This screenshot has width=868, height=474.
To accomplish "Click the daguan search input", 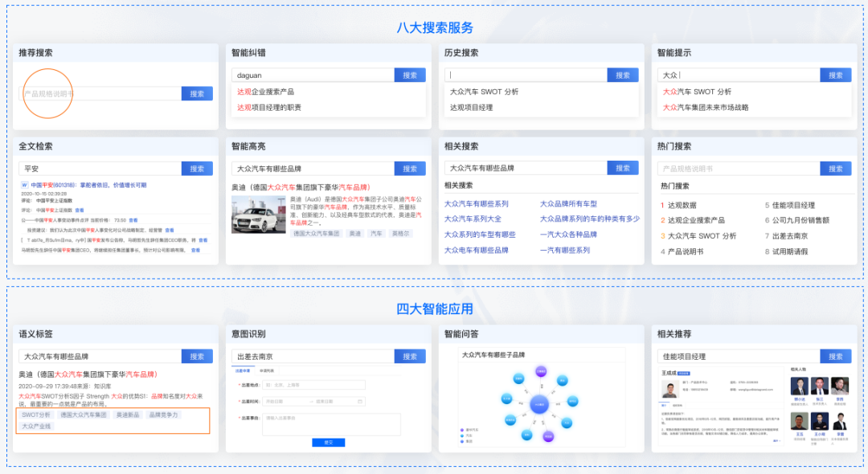I will click(x=313, y=76).
